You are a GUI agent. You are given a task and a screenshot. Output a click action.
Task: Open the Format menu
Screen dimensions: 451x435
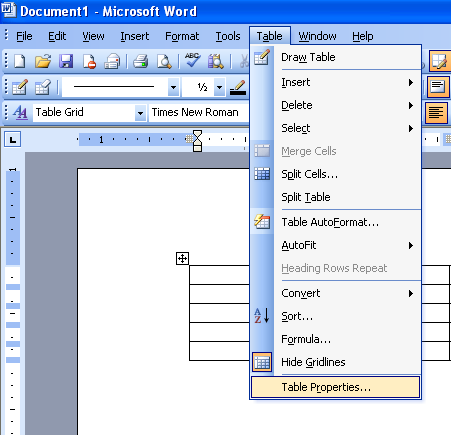pos(182,36)
